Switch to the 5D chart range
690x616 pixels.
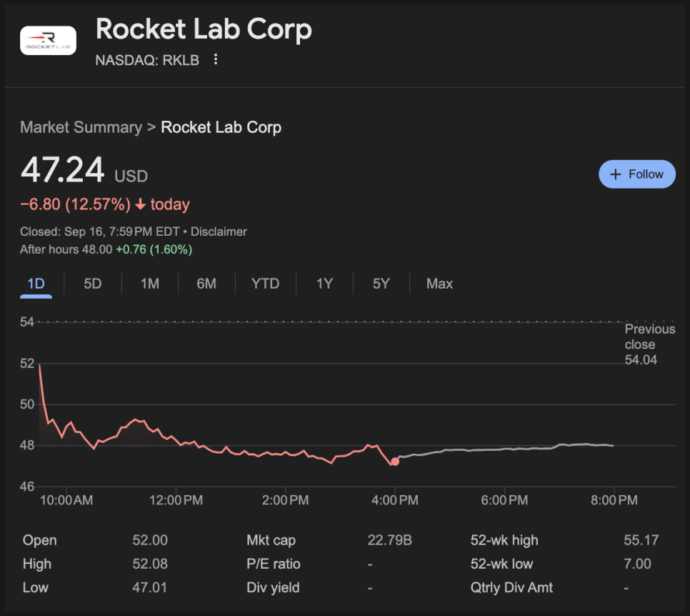click(92, 284)
